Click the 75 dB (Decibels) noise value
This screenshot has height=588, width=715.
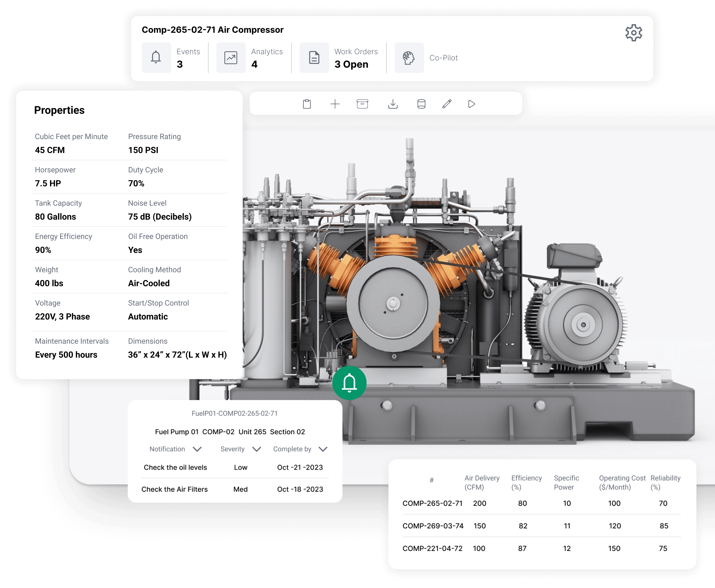click(160, 216)
